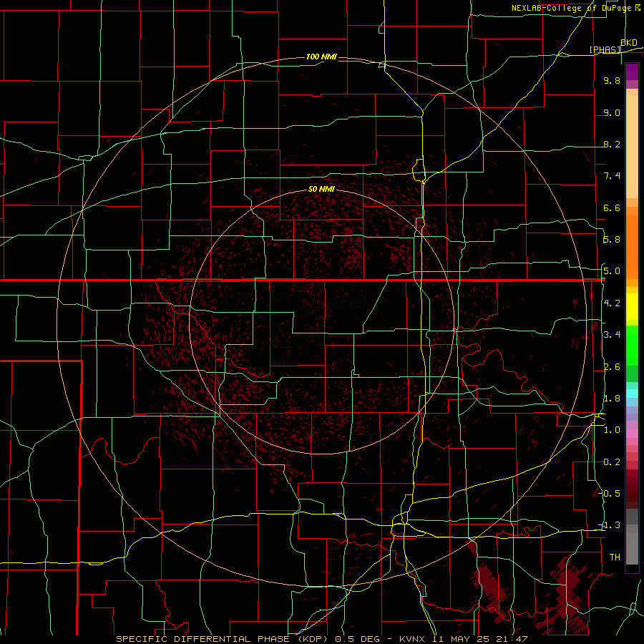Click the 11 MAY 25 21:47 timestamp
This screenshot has height=644, width=644.
[479, 639]
